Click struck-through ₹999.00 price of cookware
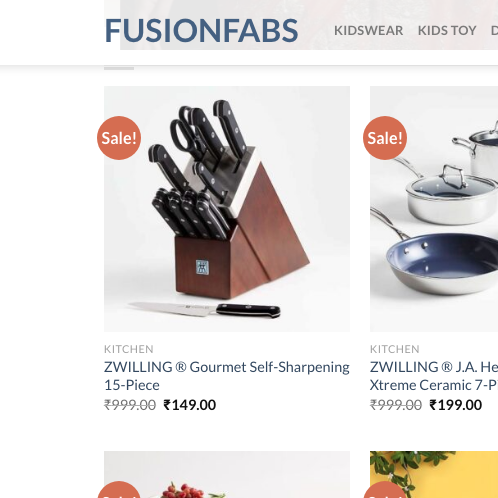The width and height of the screenshot is (498, 498). [x=396, y=405]
